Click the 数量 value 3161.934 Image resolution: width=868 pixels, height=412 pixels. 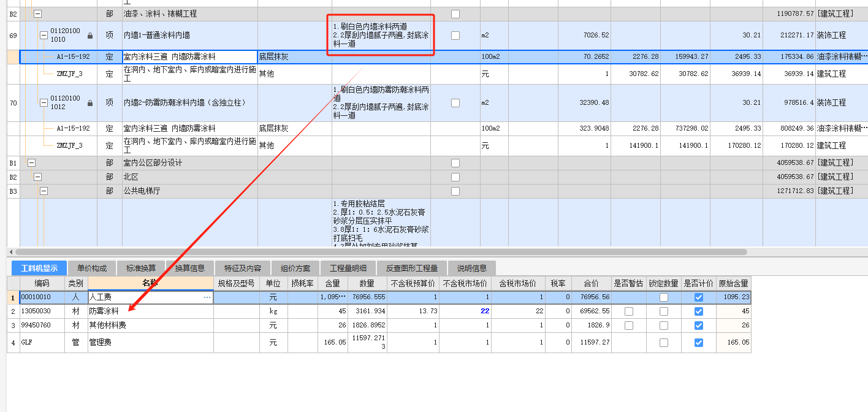point(370,311)
